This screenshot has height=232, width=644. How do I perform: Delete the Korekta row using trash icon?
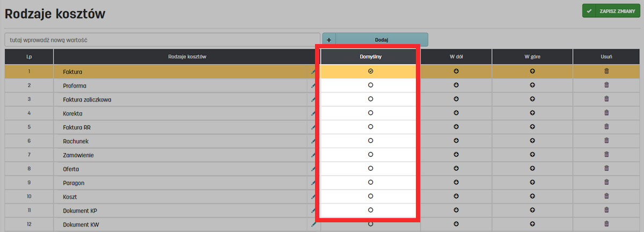coord(606,113)
